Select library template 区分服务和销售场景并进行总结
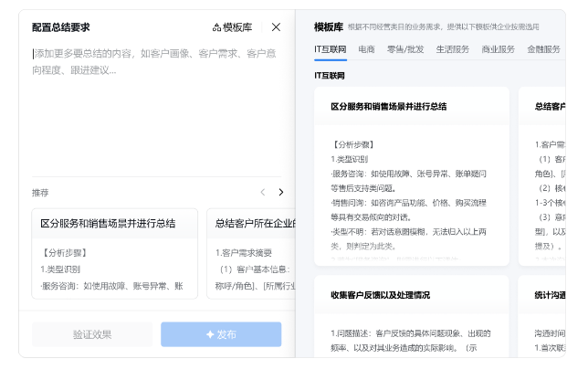This screenshot has height=380, width=588. pos(411,175)
